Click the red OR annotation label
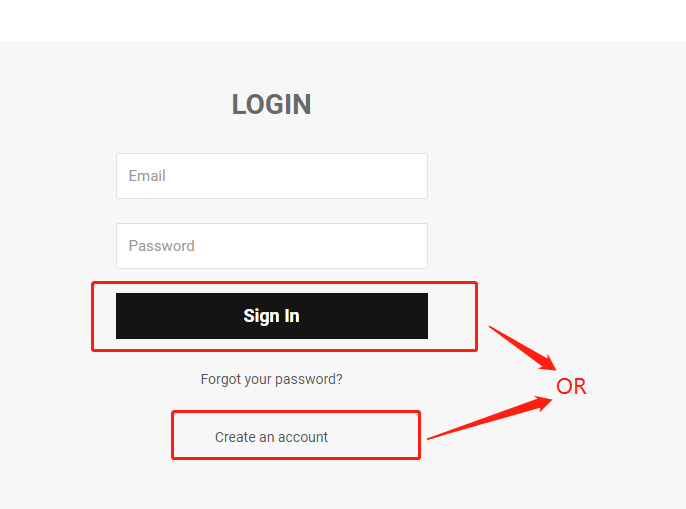686x509 pixels. (x=571, y=386)
